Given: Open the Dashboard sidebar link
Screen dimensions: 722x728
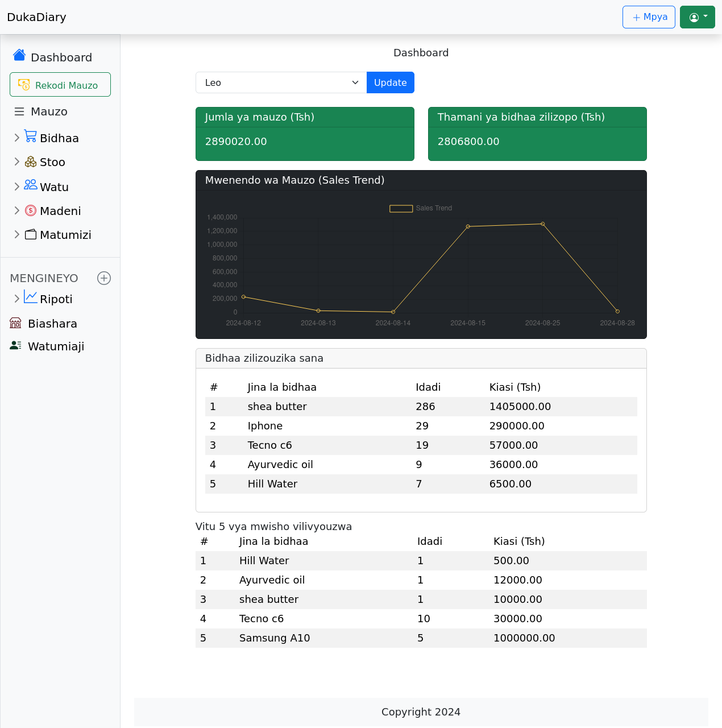Looking at the screenshot, I should [x=61, y=57].
